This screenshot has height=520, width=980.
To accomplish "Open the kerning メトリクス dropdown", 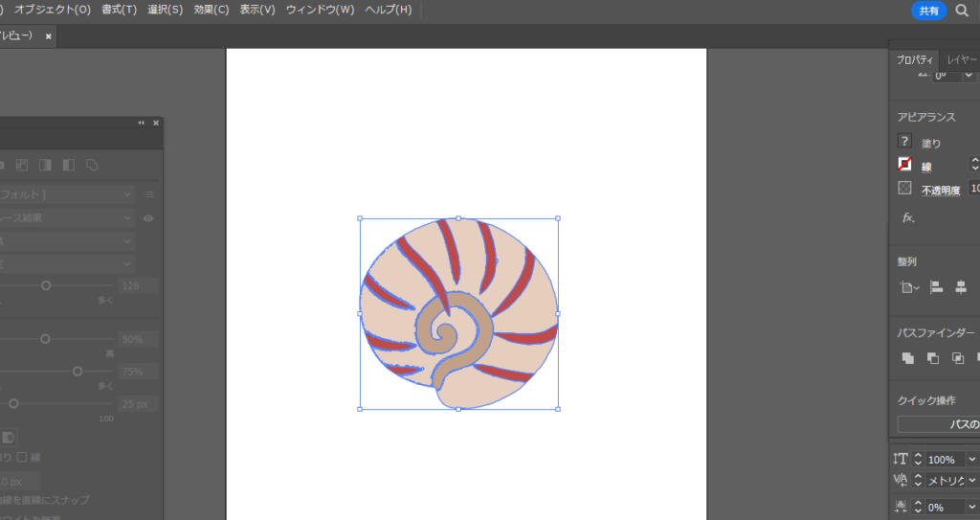I will click(x=972, y=481).
